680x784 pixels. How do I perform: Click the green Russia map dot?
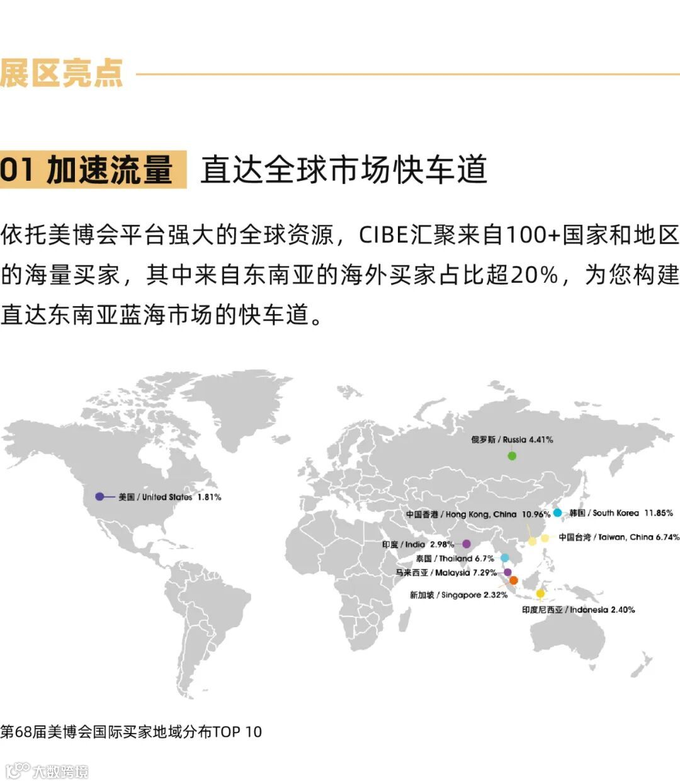click(512, 455)
